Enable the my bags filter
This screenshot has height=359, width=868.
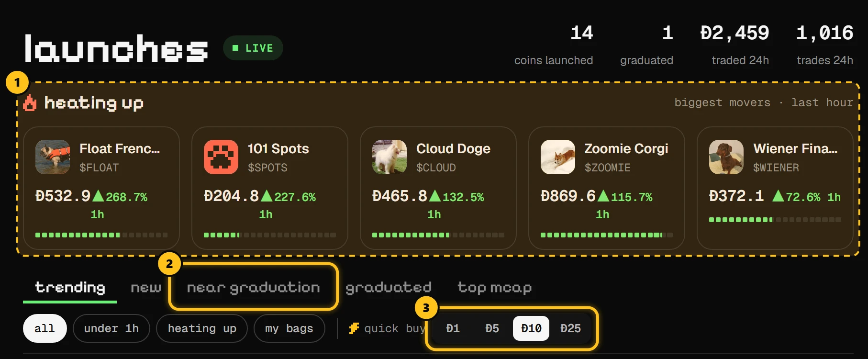click(289, 328)
